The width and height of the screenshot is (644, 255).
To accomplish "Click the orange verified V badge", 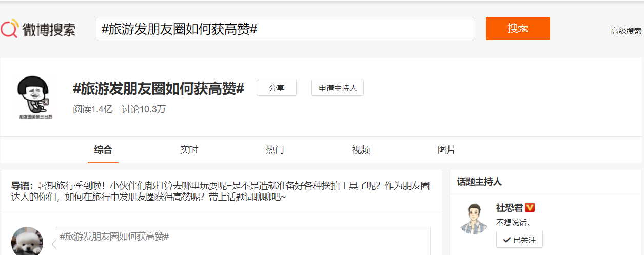I will 530,208.
